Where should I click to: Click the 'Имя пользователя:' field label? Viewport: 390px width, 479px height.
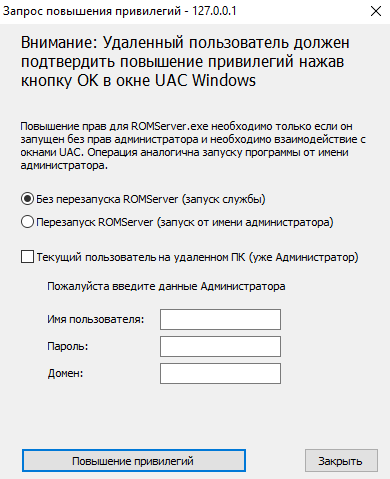pos(96,319)
